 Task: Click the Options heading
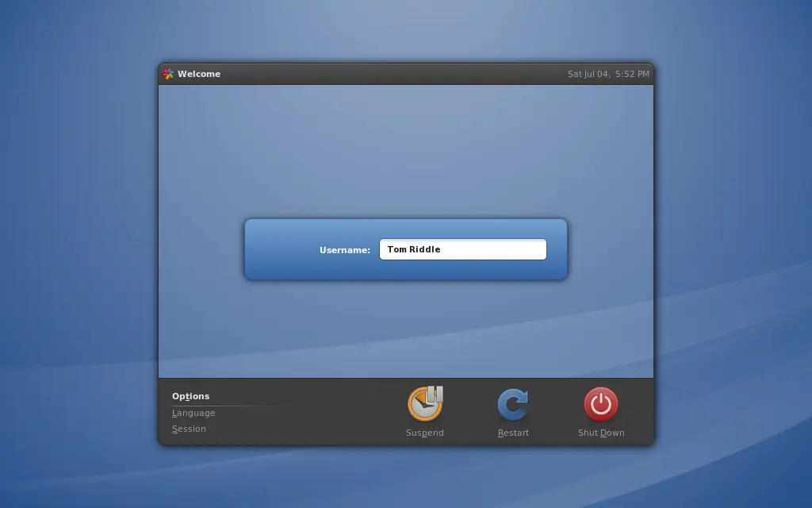point(190,396)
